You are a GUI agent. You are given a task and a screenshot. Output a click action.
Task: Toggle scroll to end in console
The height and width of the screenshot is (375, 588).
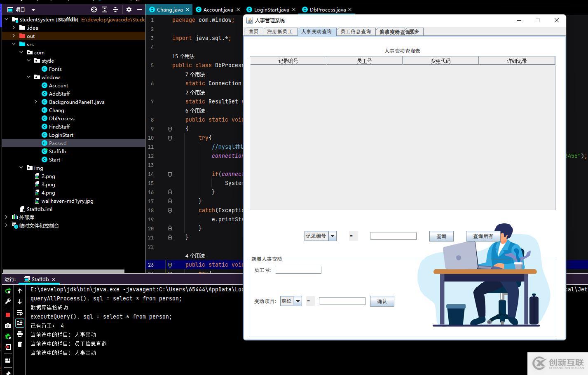coord(20,323)
